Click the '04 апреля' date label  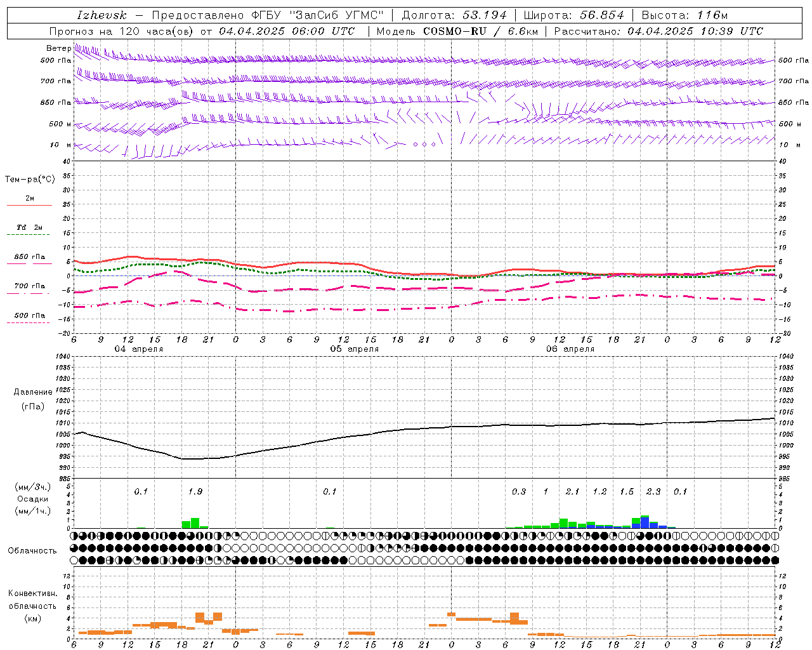point(138,349)
